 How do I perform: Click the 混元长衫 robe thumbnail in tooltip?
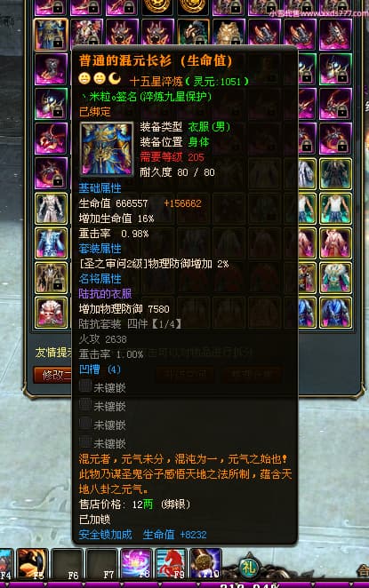(x=107, y=149)
